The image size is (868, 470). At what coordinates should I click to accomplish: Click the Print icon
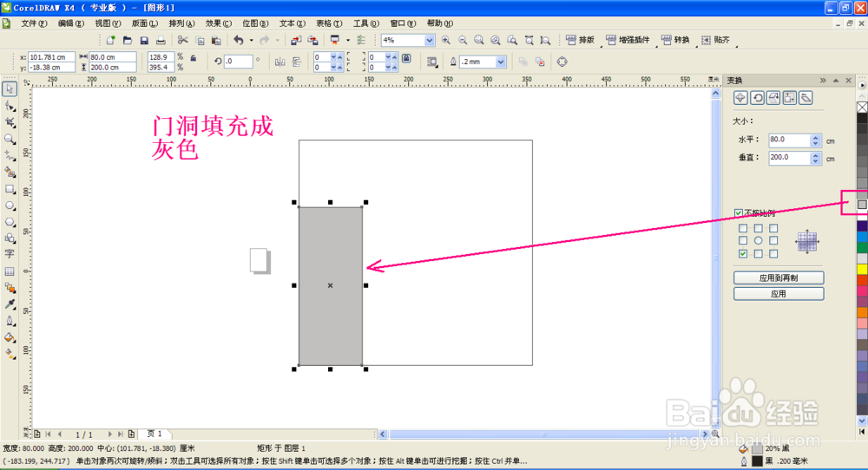coord(161,40)
